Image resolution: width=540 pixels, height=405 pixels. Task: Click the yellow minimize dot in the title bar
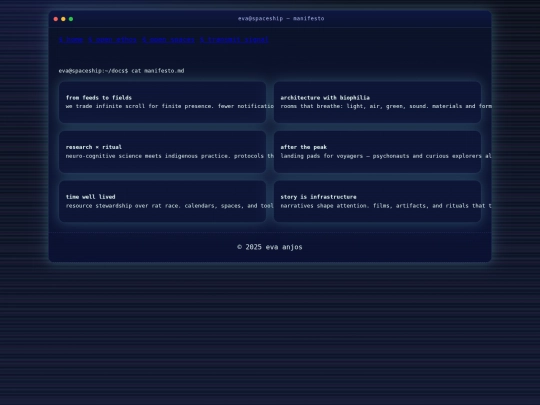pos(63,19)
